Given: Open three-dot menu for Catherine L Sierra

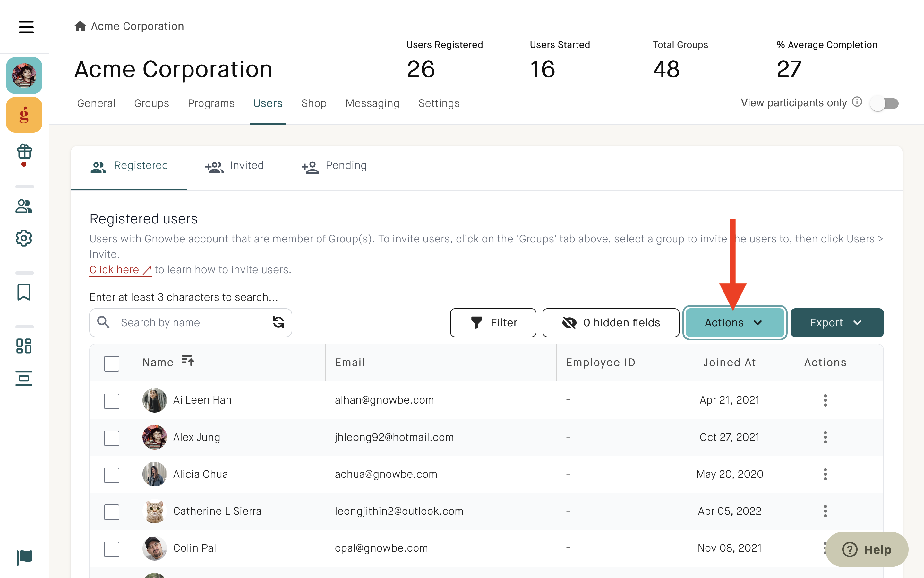Looking at the screenshot, I should 825,511.
